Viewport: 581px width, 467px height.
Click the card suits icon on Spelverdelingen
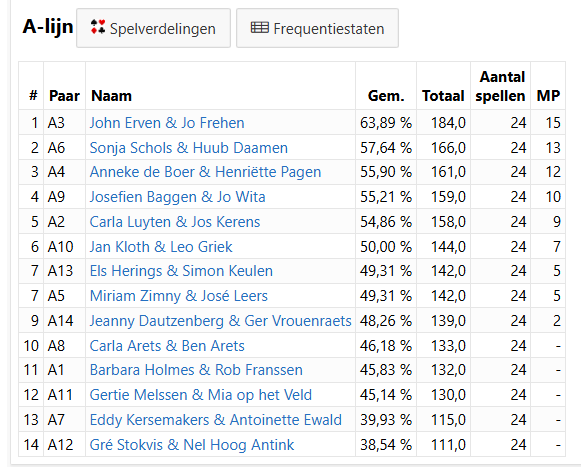98,27
